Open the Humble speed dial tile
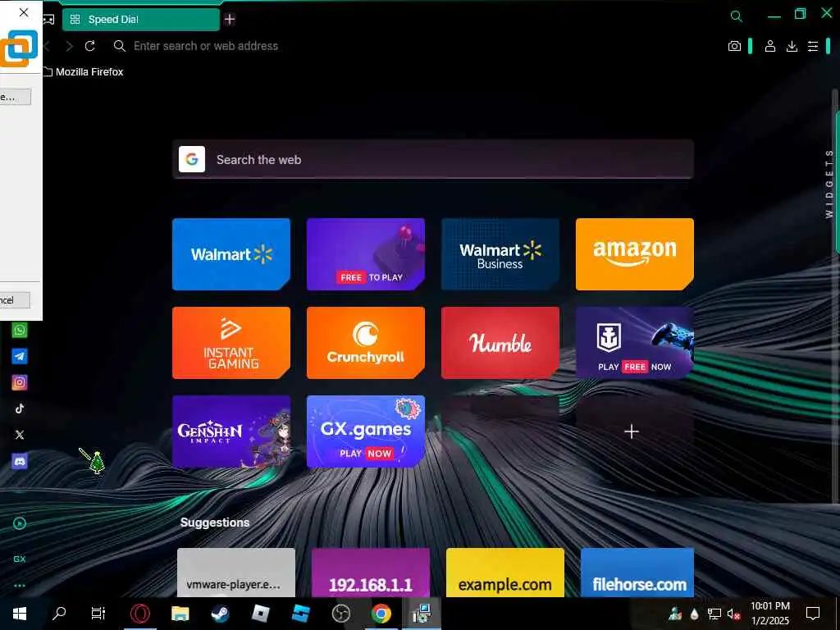 pyautogui.click(x=500, y=343)
